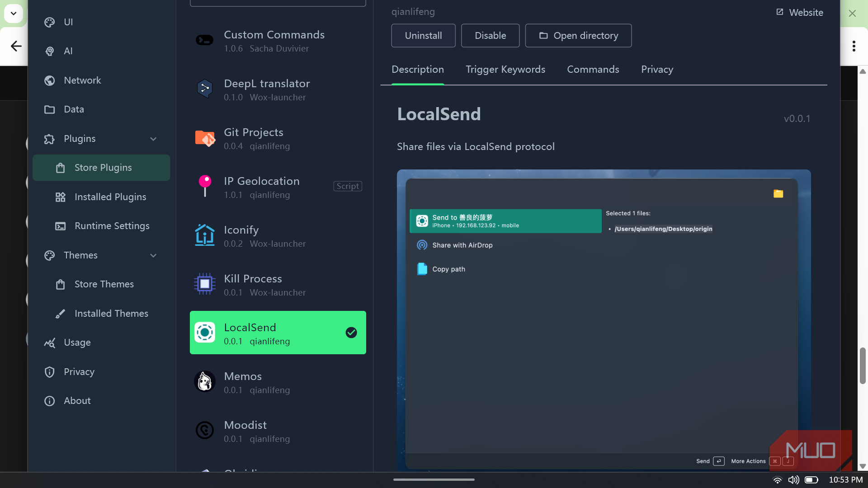
Task: Open Wi-Fi status in system tray
Action: [x=778, y=480]
